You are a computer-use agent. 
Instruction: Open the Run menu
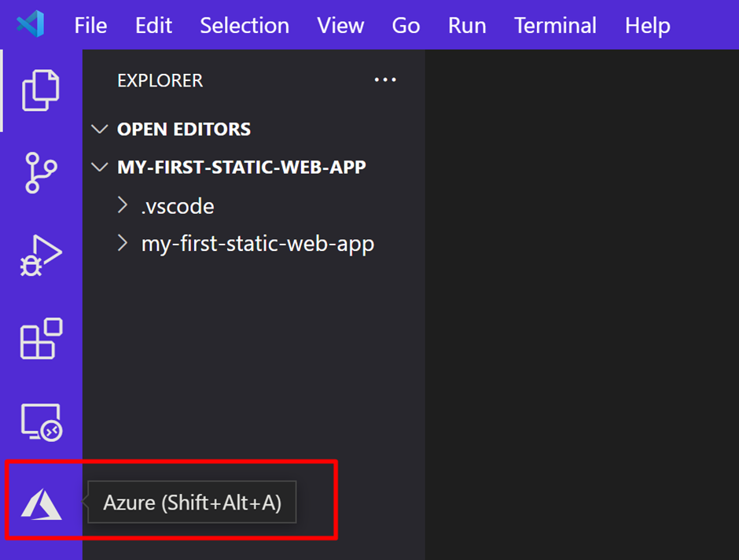pos(467,25)
